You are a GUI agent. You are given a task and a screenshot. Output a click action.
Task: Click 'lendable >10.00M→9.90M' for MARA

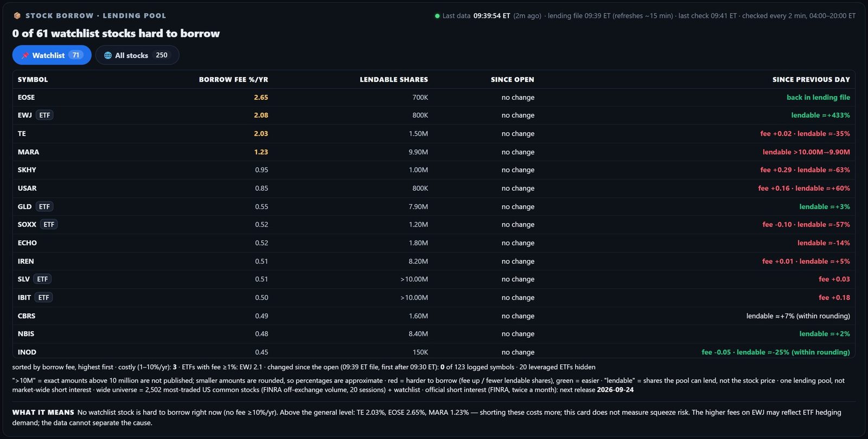[x=806, y=152]
